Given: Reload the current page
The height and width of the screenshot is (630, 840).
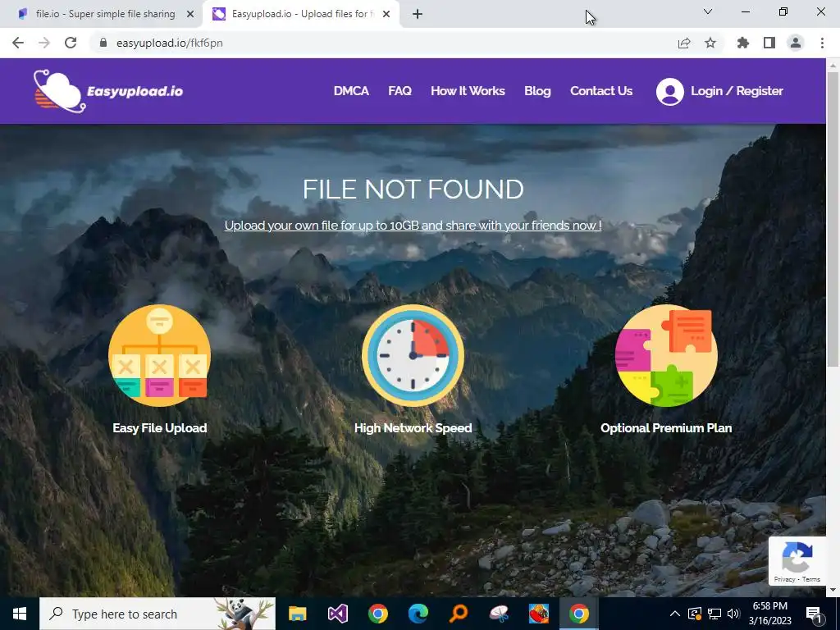Looking at the screenshot, I should [71, 43].
